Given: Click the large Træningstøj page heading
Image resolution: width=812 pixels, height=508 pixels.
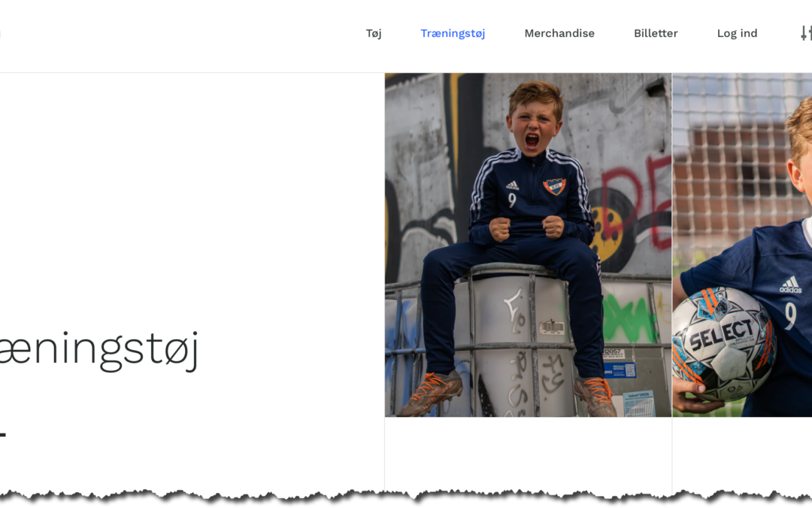Looking at the screenshot, I should point(98,350).
